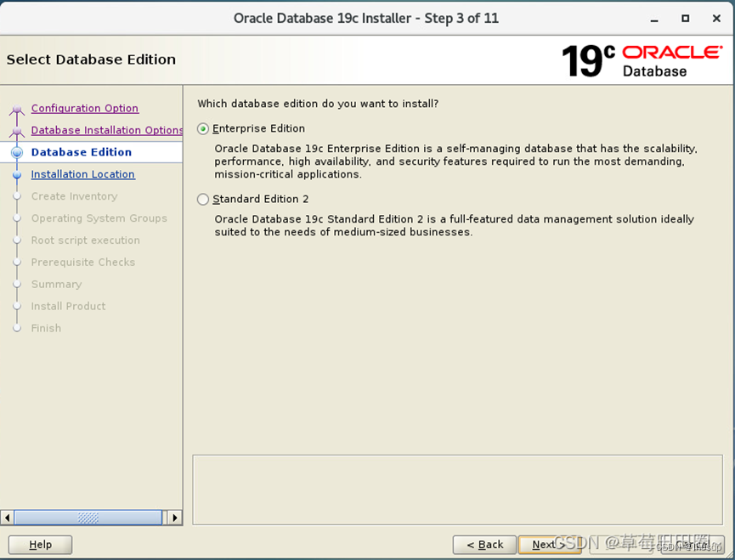Click the Help button
This screenshot has width=735, height=560.
pos(40,545)
